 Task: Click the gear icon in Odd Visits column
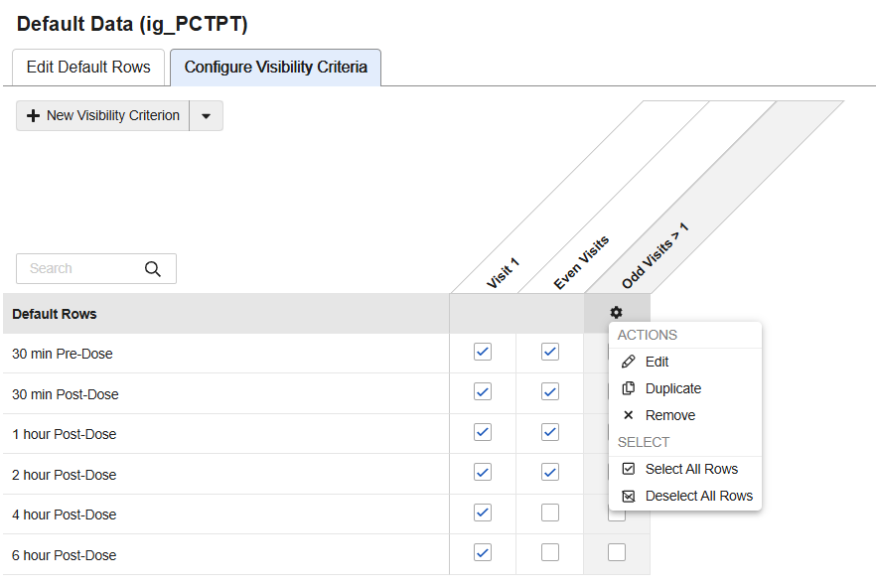(x=617, y=313)
